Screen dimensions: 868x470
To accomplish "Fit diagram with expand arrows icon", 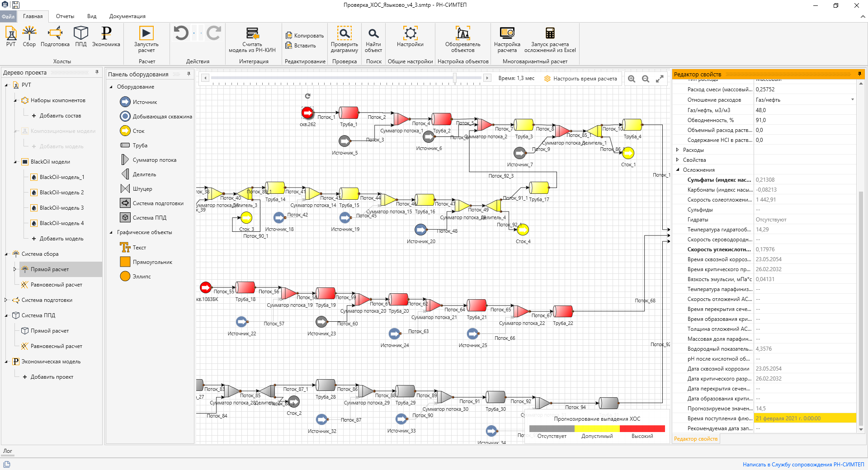I will [x=660, y=79].
